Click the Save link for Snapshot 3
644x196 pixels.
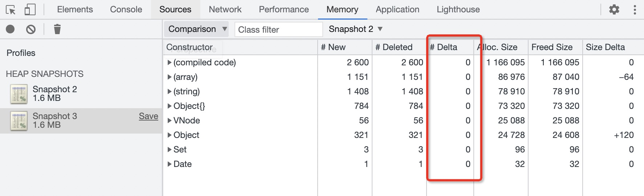148,116
